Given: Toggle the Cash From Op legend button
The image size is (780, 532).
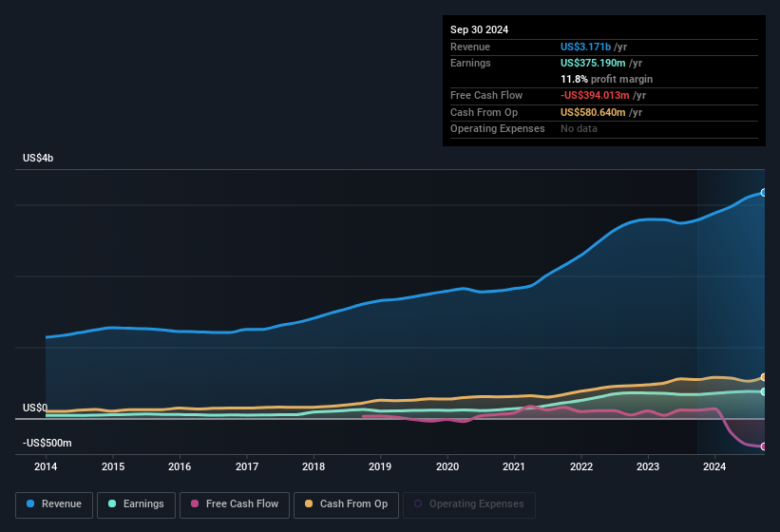Looking at the screenshot, I should pyautogui.click(x=346, y=504).
